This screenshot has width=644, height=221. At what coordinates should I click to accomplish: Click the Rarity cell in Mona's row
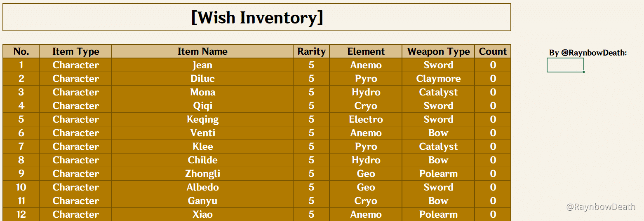tap(311, 92)
